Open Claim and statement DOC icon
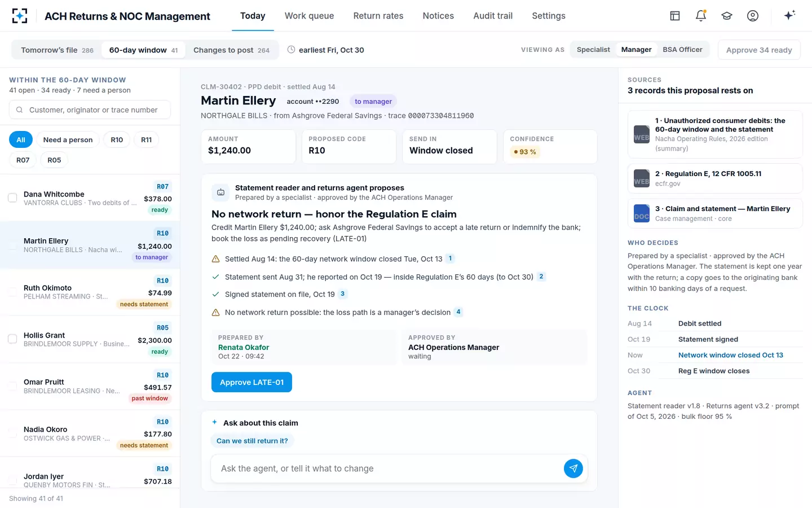This screenshot has height=508, width=812. click(642, 213)
